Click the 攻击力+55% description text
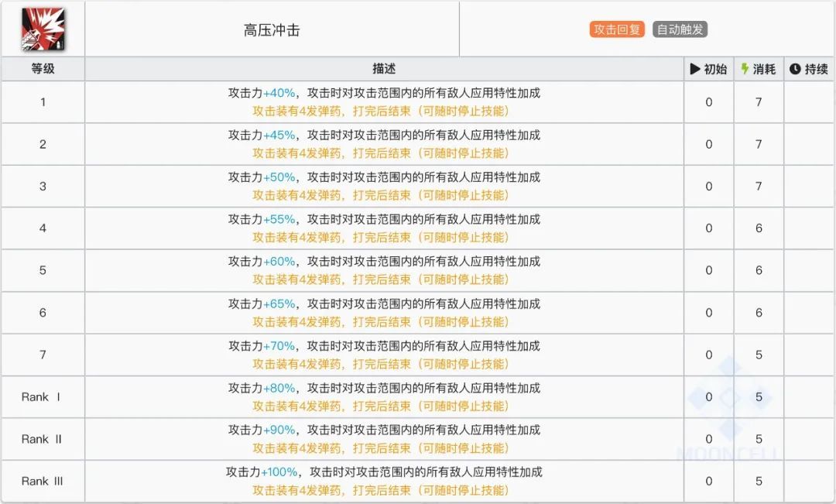Screen dimensions: 836x504 click(384, 219)
